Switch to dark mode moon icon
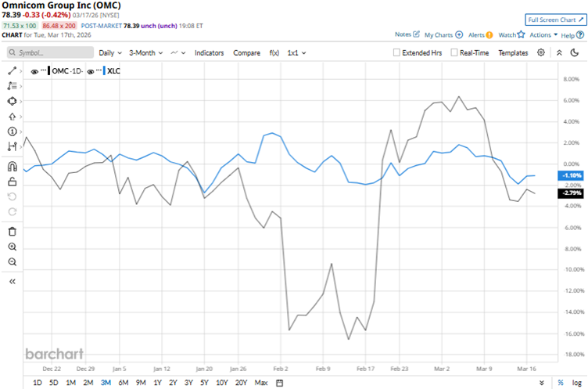Viewport: 588px width, 389px height. click(x=575, y=52)
